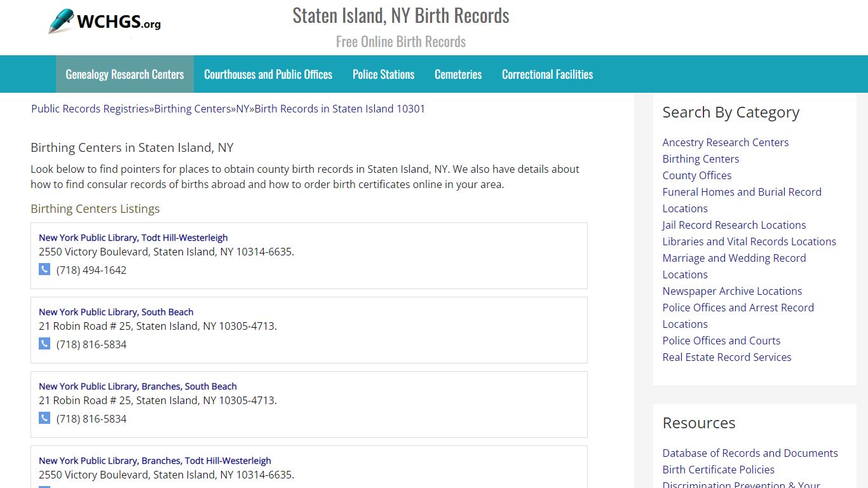The width and height of the screenshot is (868, 488).
Task: Open New York Public Library, Todt Hill-Westerleigh listing
Action: [133, 238]
